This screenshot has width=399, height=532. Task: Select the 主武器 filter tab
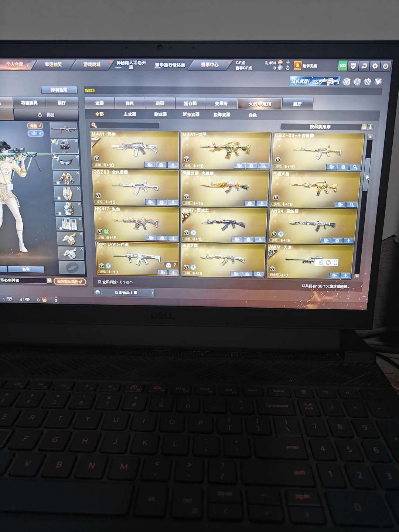130,115
